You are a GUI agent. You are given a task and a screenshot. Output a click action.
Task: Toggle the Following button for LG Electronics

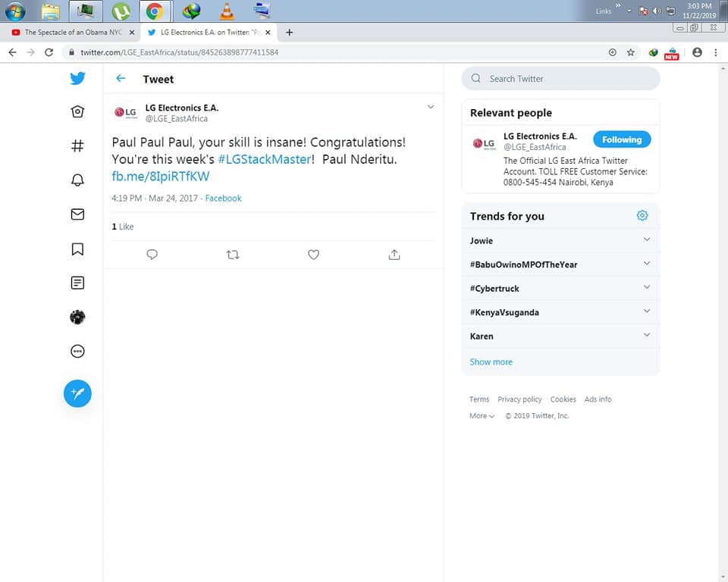click(x=621, y=139)
